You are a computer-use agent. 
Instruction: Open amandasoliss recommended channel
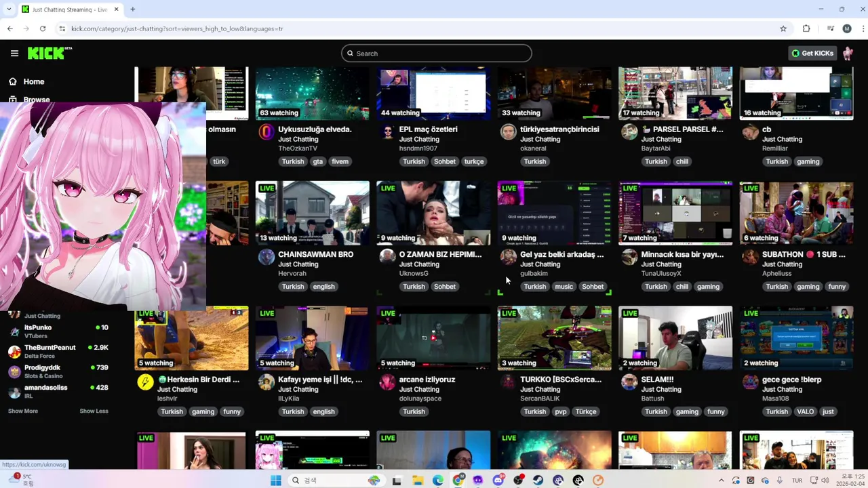click(x=58, y=391)
